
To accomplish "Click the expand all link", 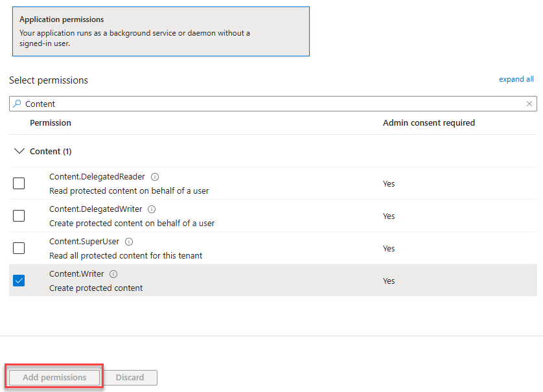I will tap(516, 79).
